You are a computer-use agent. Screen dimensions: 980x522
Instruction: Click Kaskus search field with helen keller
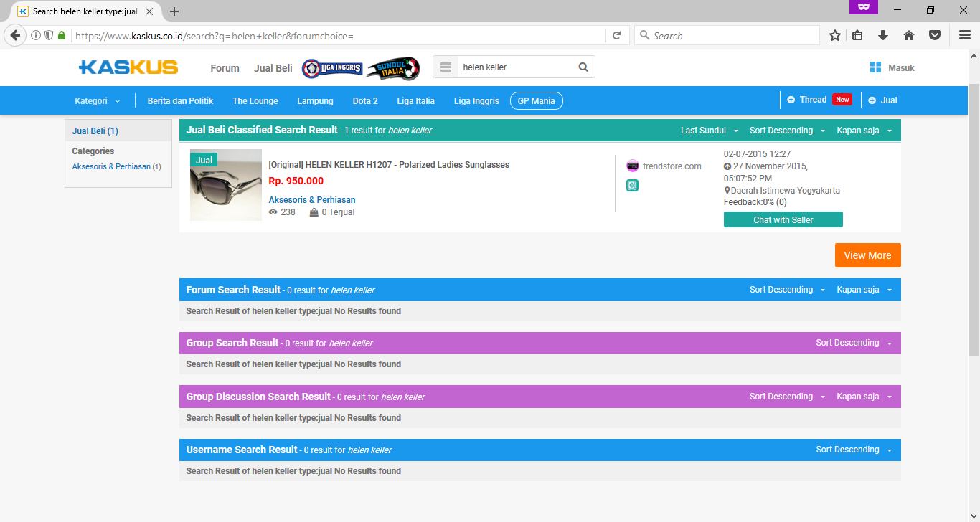click(517, 67)
